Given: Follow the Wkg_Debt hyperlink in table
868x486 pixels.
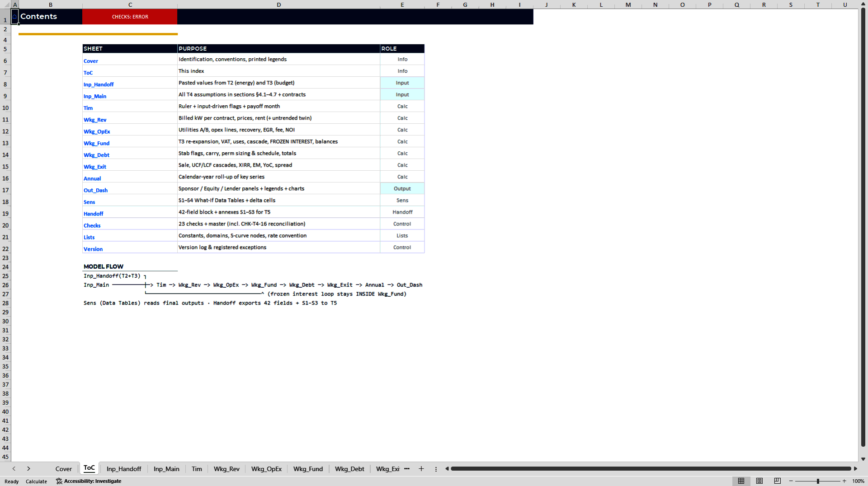Looking at the screenshot, I should 96,155.
